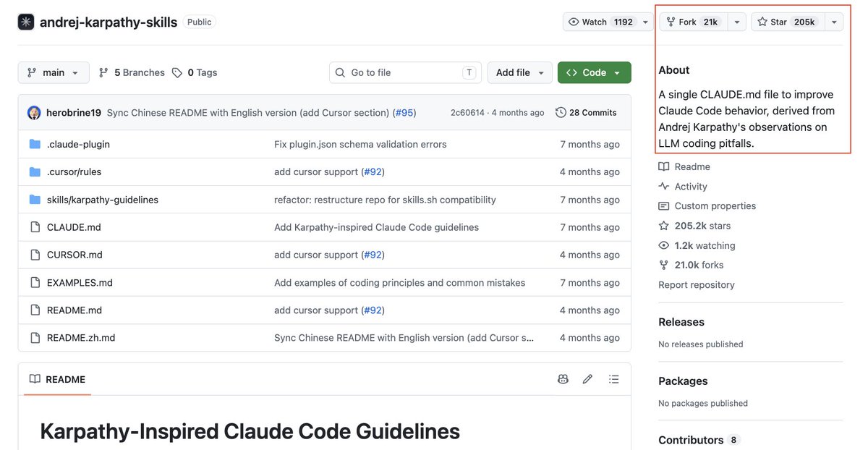Expand the Add file dropdown
Viewport: 868px width, 450px height.
point(520,72)
